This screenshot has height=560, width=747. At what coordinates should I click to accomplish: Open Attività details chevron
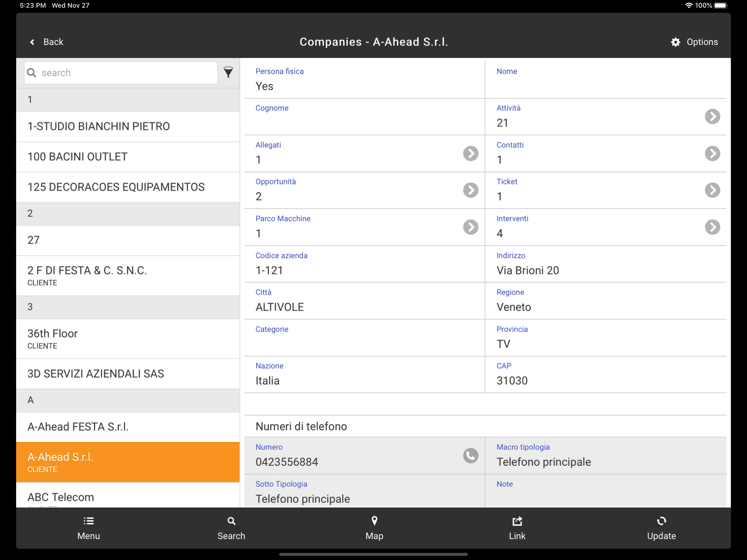(x=712, y=116)
